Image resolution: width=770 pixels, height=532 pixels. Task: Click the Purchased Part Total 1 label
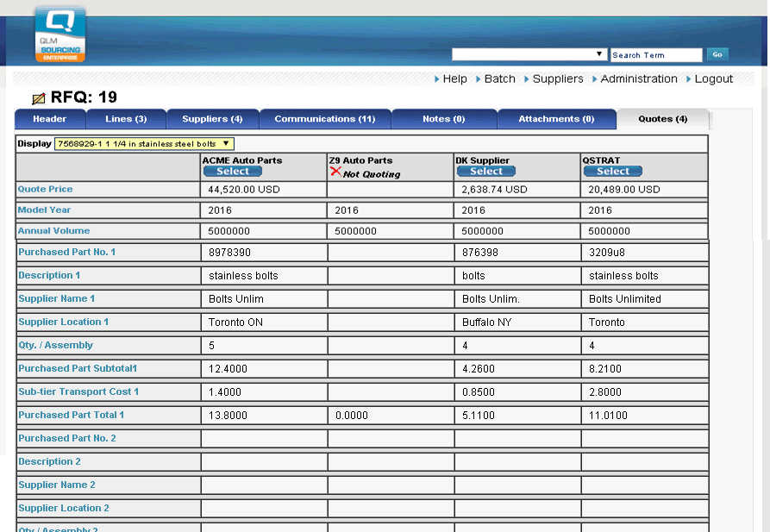click(x=72, y=415)
